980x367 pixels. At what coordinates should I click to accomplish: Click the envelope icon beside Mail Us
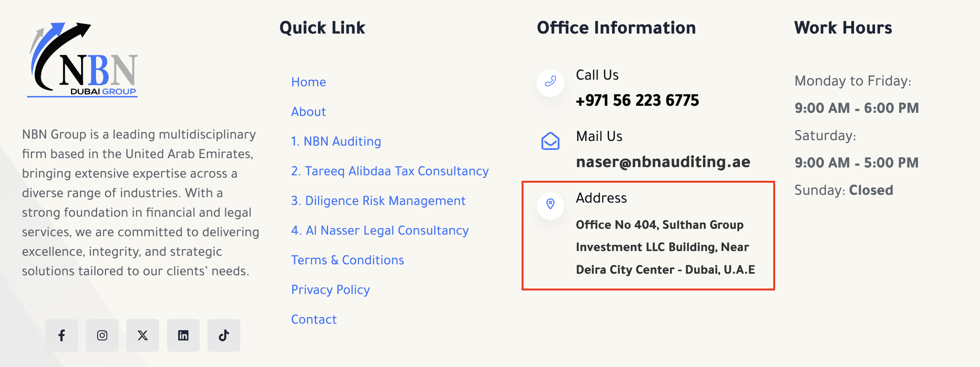(550, 141)
